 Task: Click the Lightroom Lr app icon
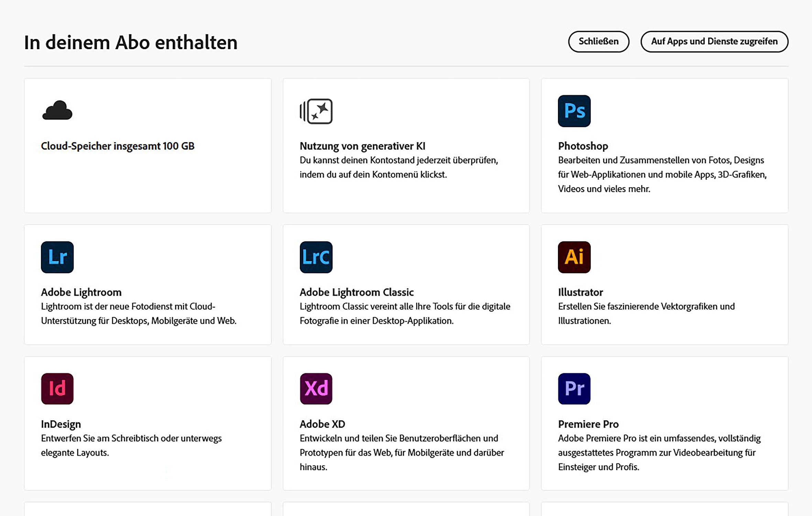(57, 257)
